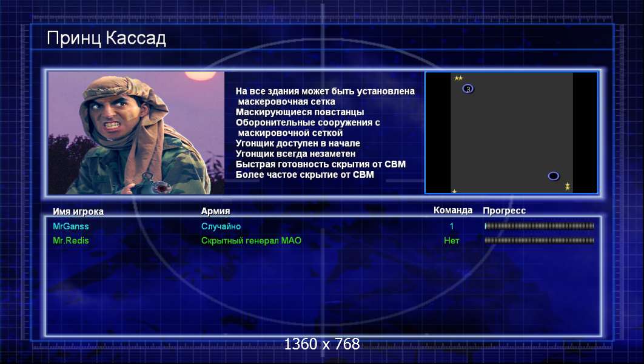The height and width of the screenshot is (364, 644).
Task: Click the MrGanss loading progress bar
Action: click(539, 226)
